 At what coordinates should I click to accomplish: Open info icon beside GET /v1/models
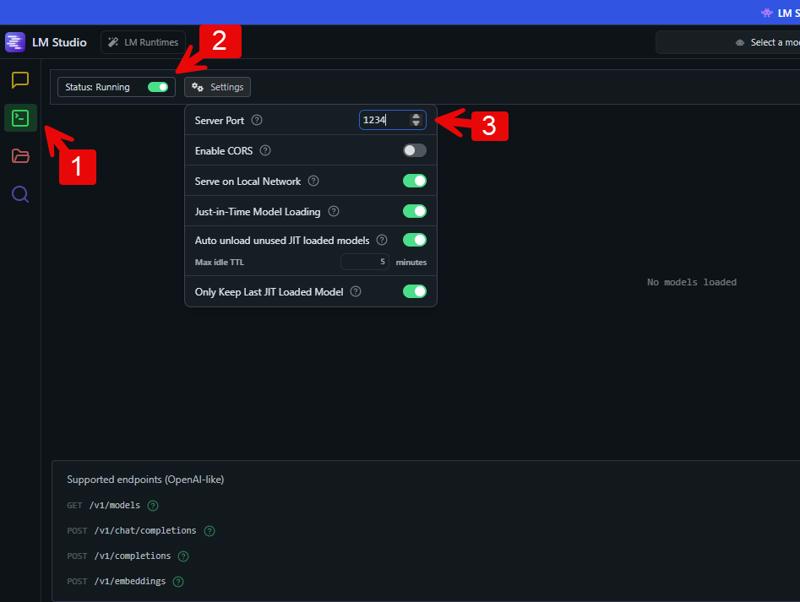[x=153, y=506]
